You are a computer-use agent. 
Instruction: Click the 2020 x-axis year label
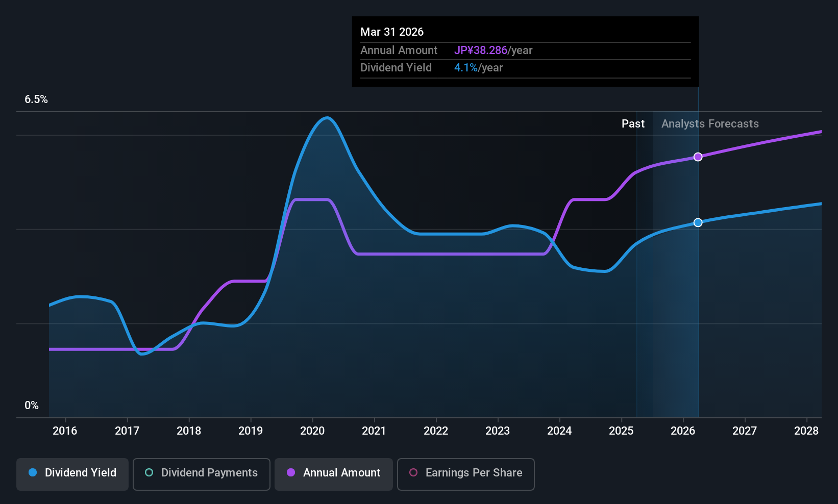(312, 431)
